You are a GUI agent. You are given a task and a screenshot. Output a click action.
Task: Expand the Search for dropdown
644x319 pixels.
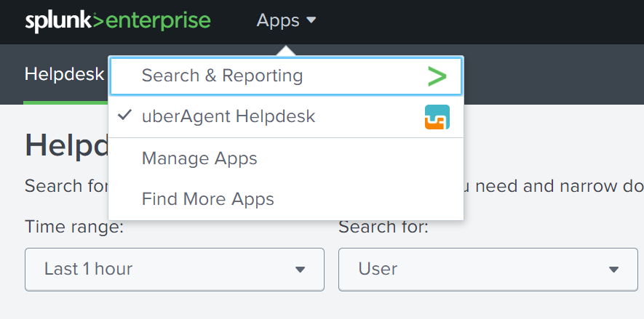click(488, 269)
